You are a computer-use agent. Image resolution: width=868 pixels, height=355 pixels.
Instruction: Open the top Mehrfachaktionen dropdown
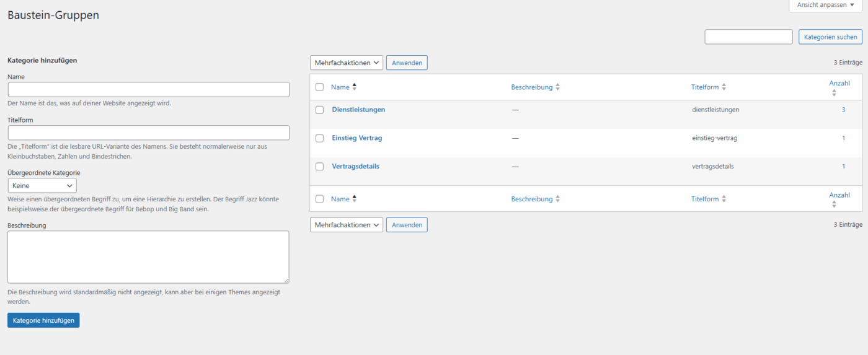pyautogui.click(x=347, y=63)
